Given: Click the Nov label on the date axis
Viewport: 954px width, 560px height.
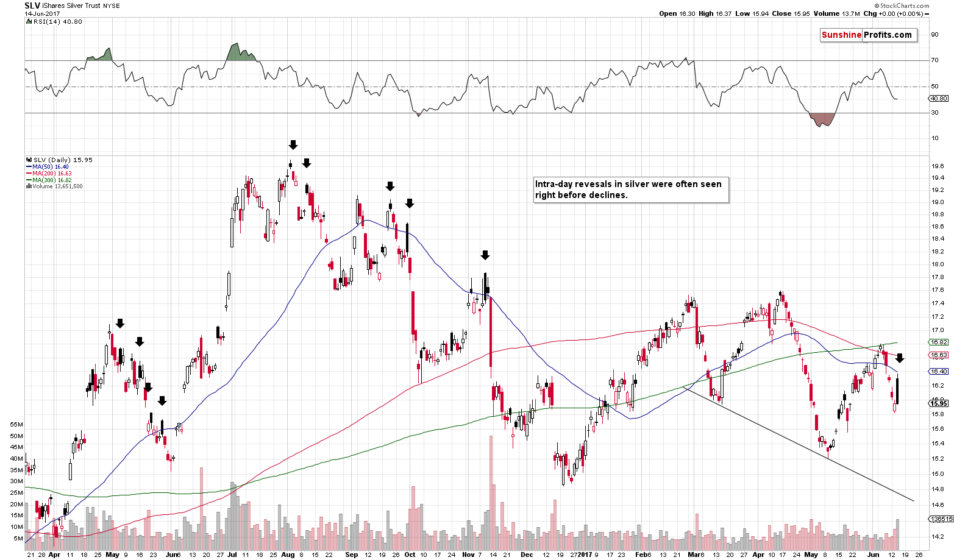Looking at the screenshot, I should click(x=468, y=555).
